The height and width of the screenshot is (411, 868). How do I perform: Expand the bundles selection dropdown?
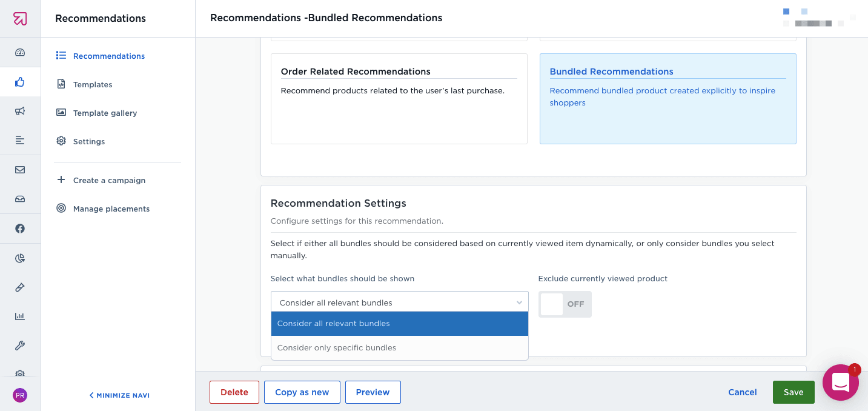pyautogui.click(x=399, y=302)
